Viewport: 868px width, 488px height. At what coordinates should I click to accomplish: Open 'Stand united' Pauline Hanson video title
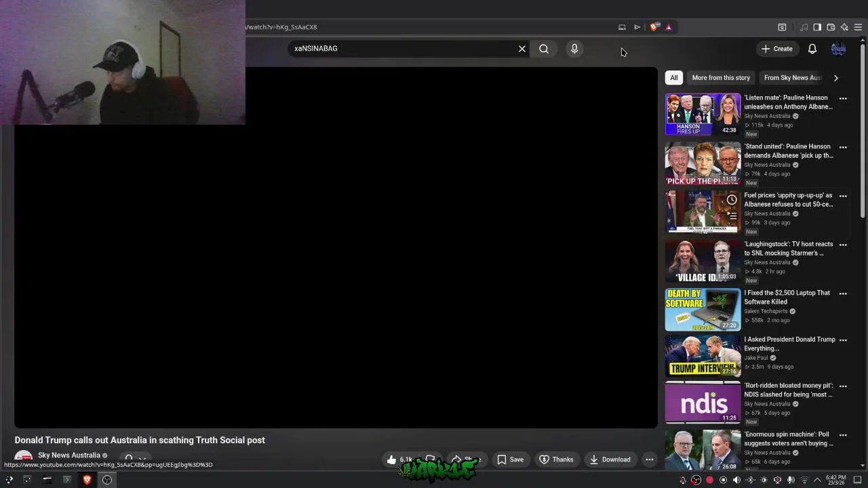(789, 151)
